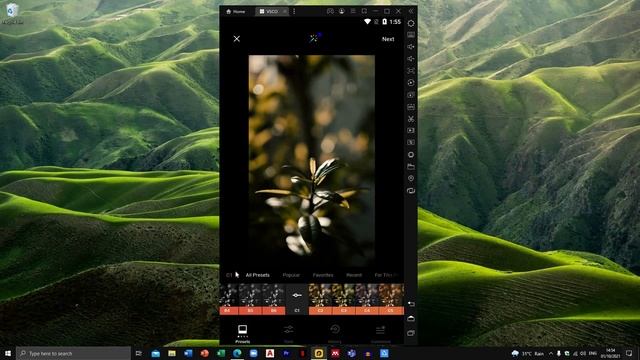Apply the C2 preset thumbnail

[320, 299]
